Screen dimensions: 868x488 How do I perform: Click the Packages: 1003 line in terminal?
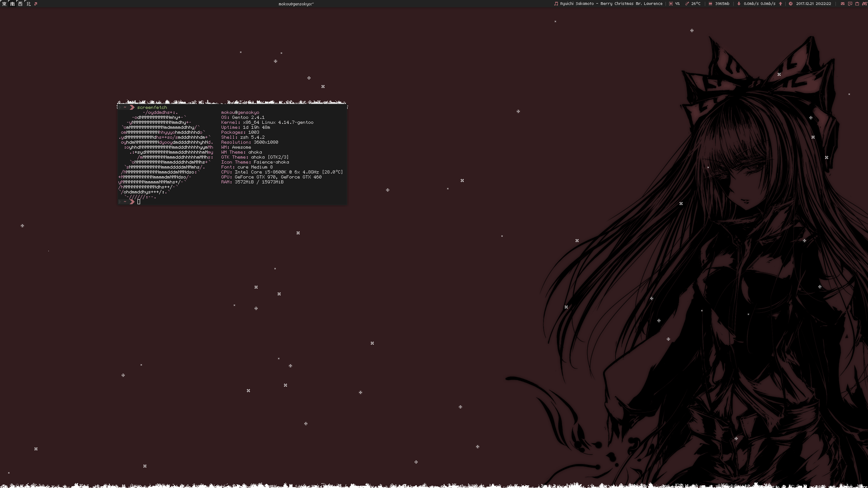[240, 132]
